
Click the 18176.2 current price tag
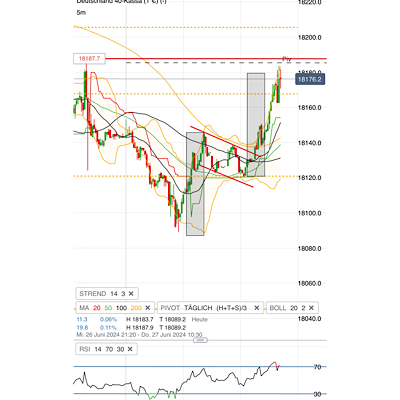310,80
